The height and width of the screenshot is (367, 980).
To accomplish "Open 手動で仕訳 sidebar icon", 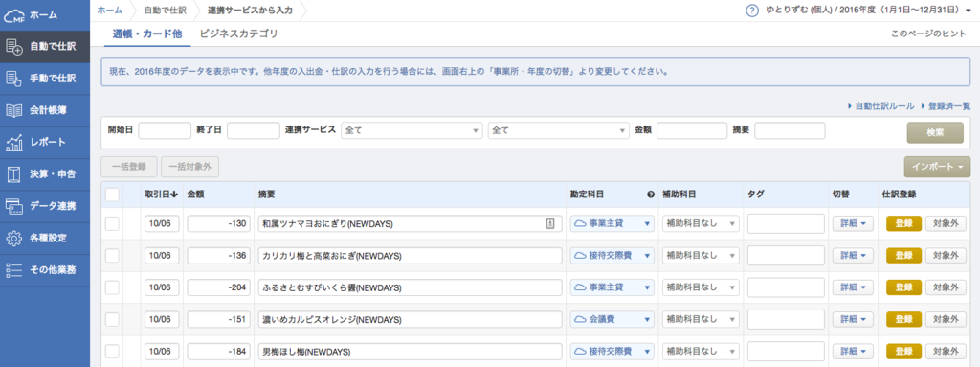I will [13, 79].
